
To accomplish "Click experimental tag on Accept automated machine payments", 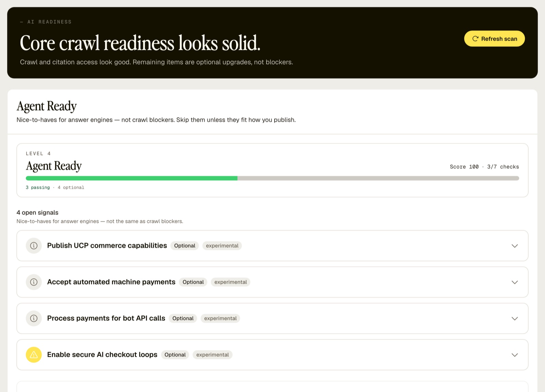I will pos(231,282).
